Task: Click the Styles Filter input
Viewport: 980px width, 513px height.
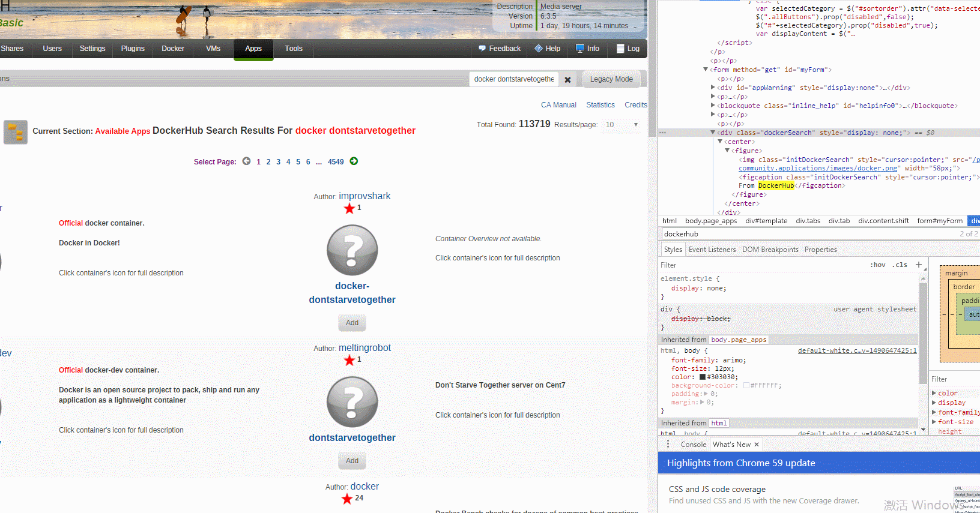Action: coord(763,265)
